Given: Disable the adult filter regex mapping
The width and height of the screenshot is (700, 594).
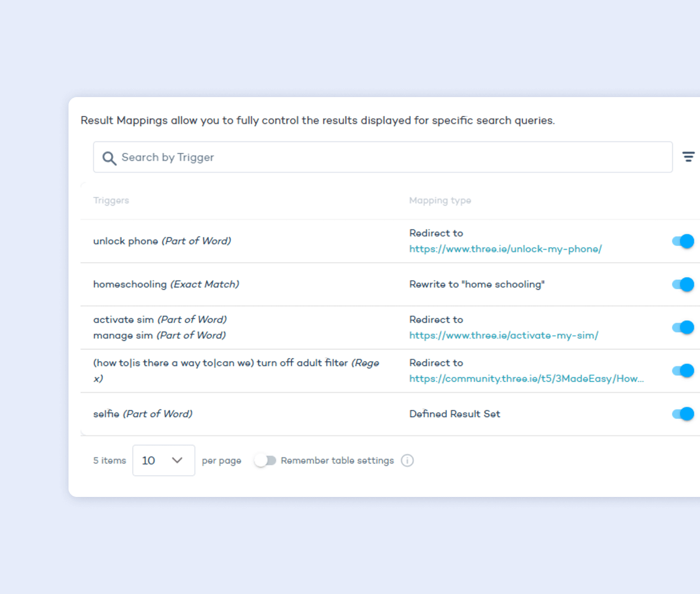Looking at the screenshot, I should coord(683,371).
